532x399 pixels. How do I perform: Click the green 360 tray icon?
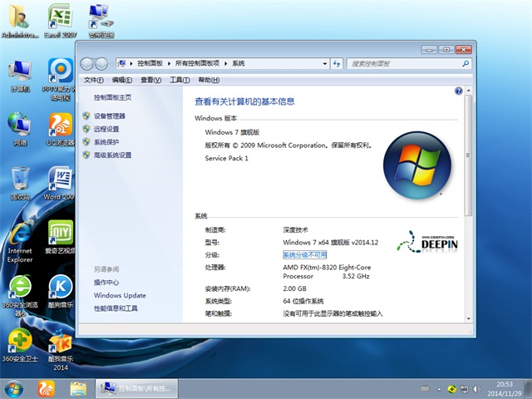pos(451,389)
